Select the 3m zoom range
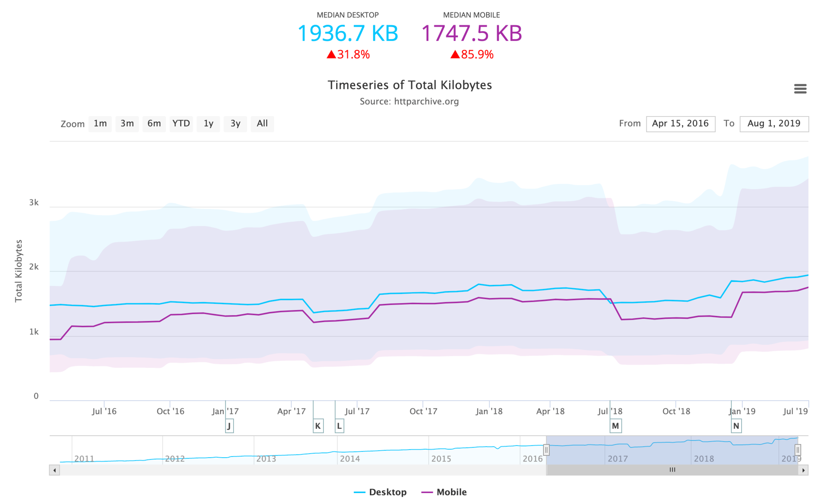The height and width of the screenshot is (504, 826). (x=127, y=124)
